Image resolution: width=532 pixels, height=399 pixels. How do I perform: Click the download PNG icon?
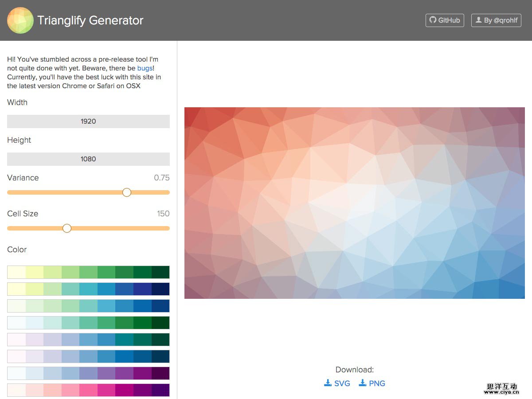point(363,383)
